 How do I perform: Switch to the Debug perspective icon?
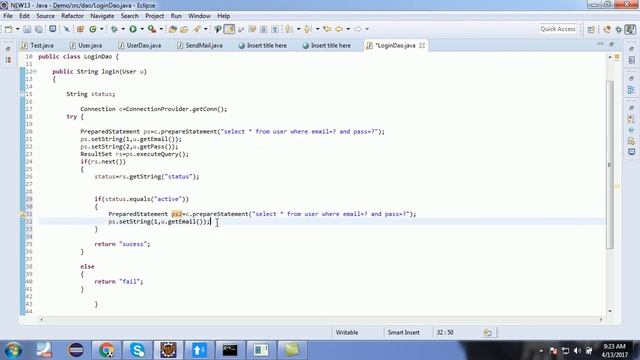pyautogui.click(x=619, y=29)
